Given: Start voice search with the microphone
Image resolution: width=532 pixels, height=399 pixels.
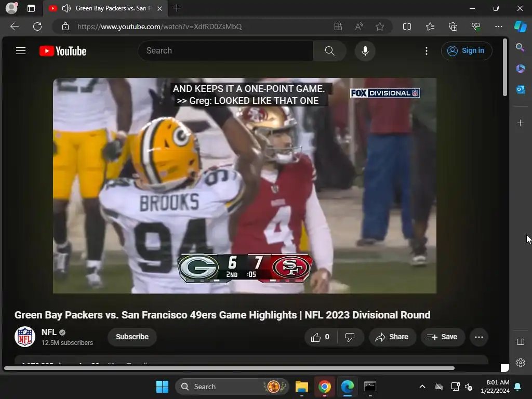Looking at the screenshot, I should (x=365, y=51).
